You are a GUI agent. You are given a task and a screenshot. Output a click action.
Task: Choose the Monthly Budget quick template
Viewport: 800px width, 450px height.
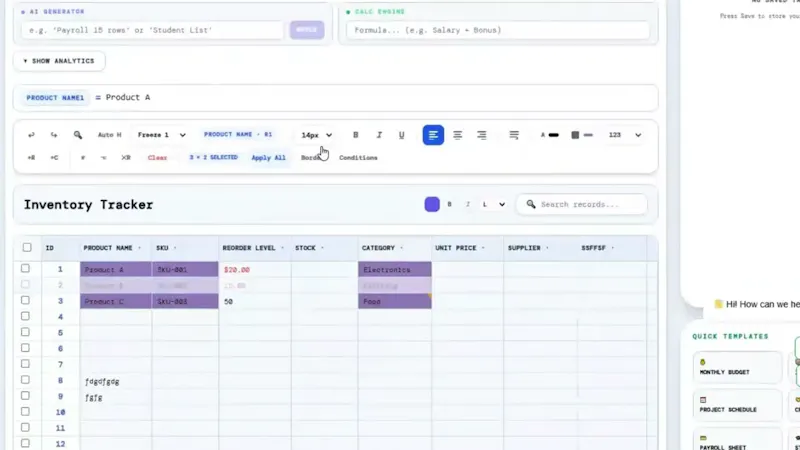click(737, 367)
